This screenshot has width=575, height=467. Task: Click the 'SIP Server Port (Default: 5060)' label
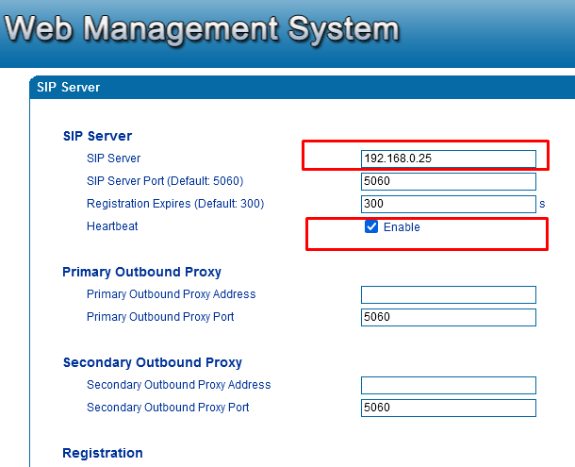click(x=165, y=181)
